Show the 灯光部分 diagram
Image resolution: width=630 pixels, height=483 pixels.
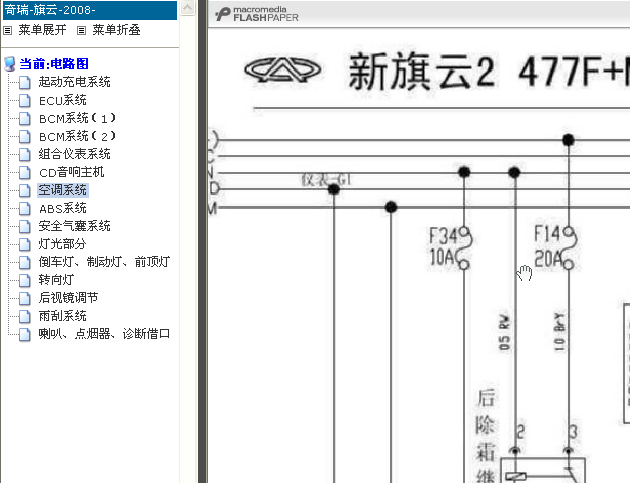(x=62, y=244)
